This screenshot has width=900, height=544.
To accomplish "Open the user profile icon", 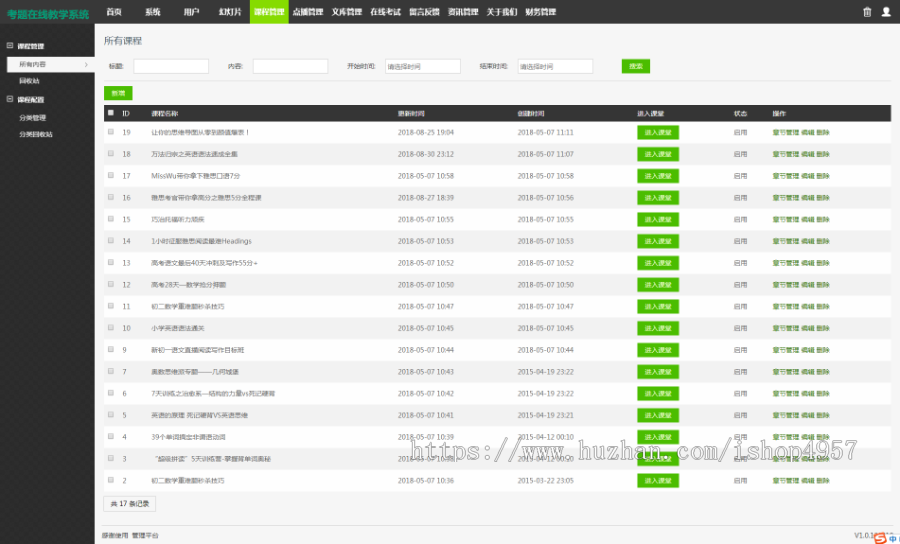I will (886, 12).
